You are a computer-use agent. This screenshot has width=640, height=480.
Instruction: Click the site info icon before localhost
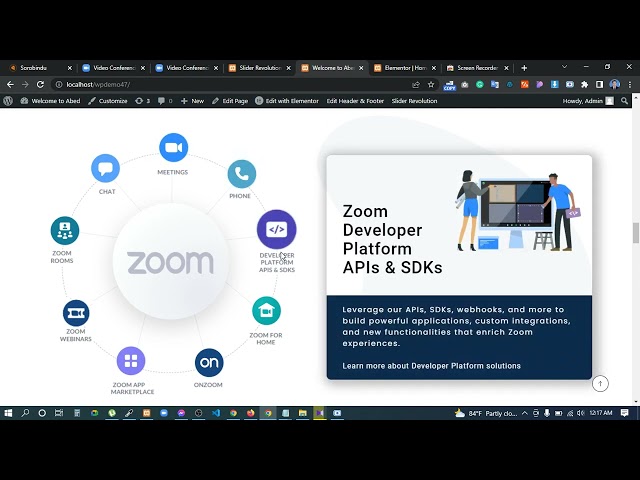(x=59, y=84)
